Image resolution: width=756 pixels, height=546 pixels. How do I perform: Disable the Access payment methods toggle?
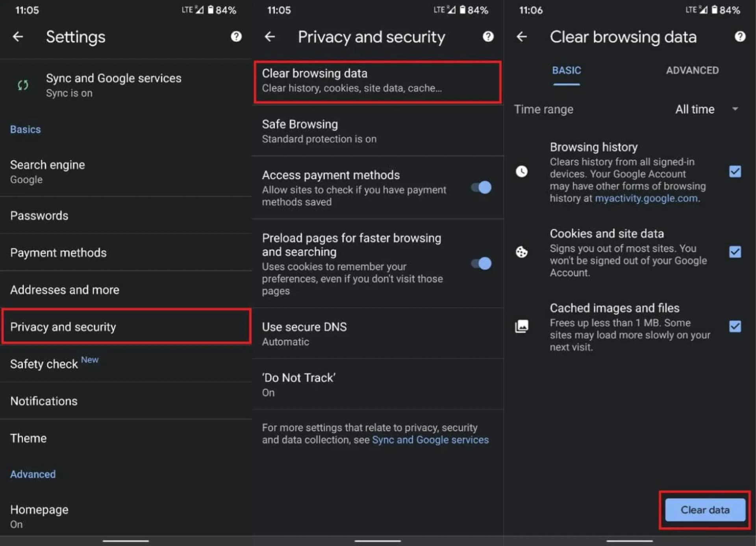click(x=481, y=188)
